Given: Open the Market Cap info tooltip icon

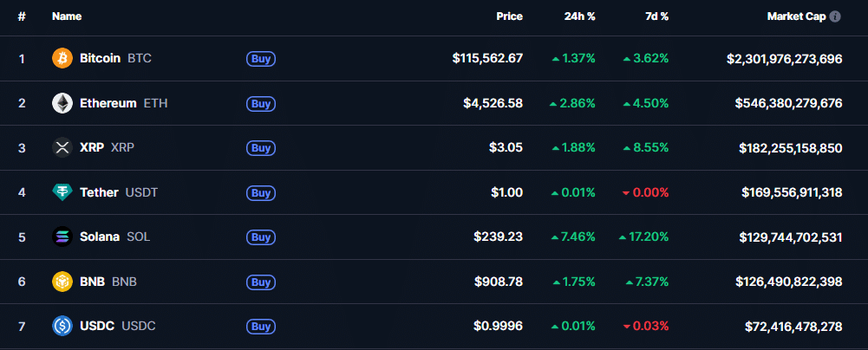Looking at the screenshot, I should click(x=835, y=16).
